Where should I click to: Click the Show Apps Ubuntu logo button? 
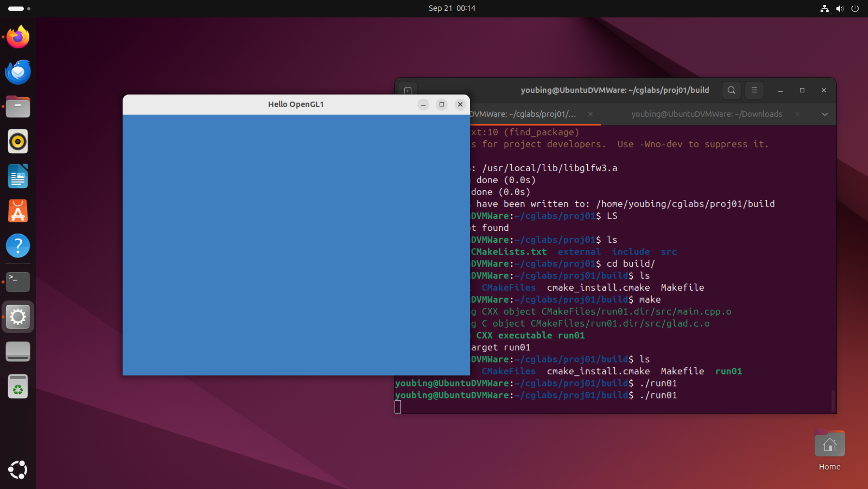pos(18,470)
